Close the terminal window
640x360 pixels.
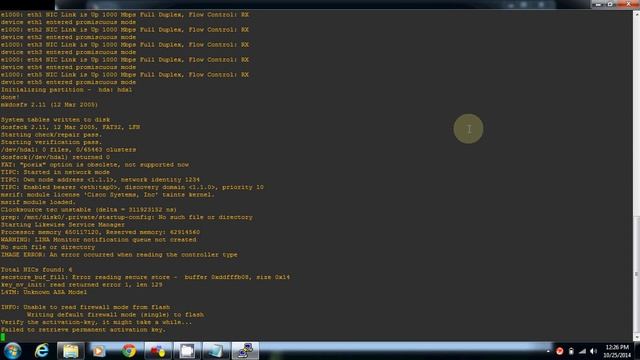tap(628, 4)
